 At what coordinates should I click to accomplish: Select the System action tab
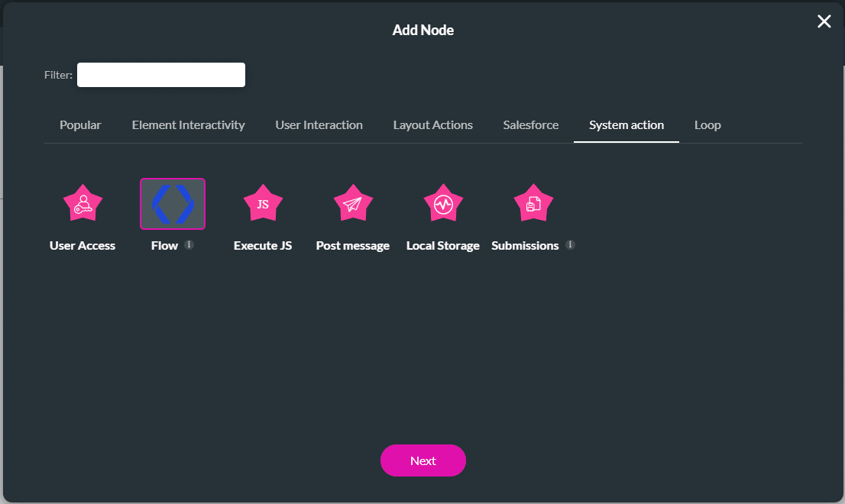[x=626, y=124]
